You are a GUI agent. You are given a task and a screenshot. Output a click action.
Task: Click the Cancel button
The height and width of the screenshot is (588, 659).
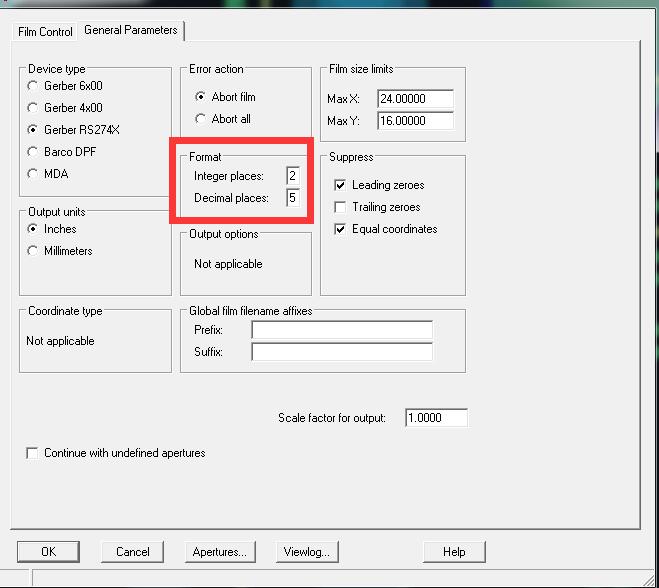coord(132,552)
